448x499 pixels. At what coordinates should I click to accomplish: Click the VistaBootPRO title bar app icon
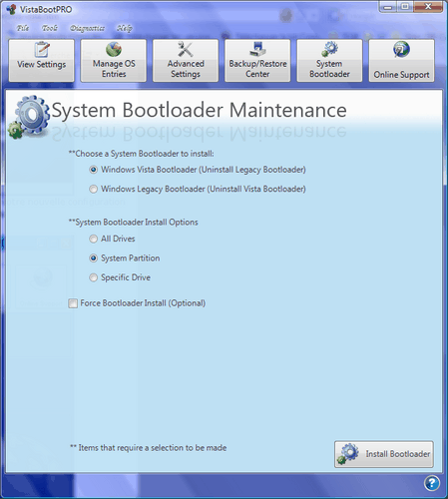(12, 9)
